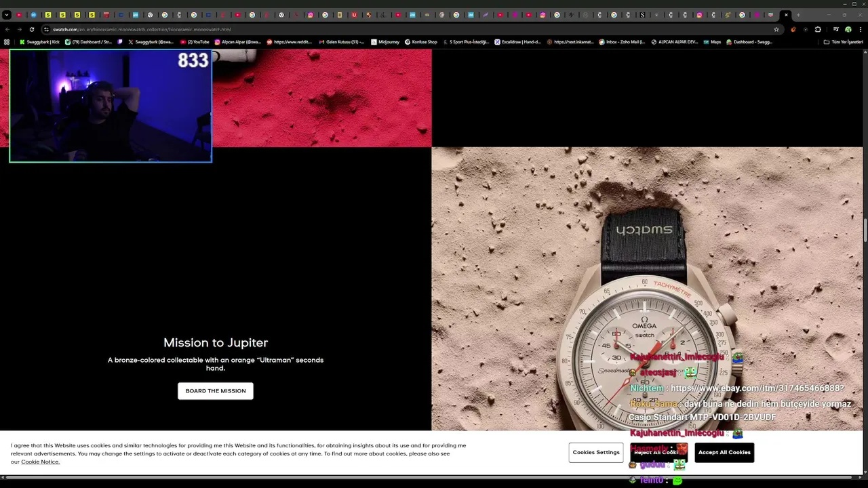Click the Mission to Jupiter heading
868x488 pixels.
pyautogui.click(x=216, y=343)
